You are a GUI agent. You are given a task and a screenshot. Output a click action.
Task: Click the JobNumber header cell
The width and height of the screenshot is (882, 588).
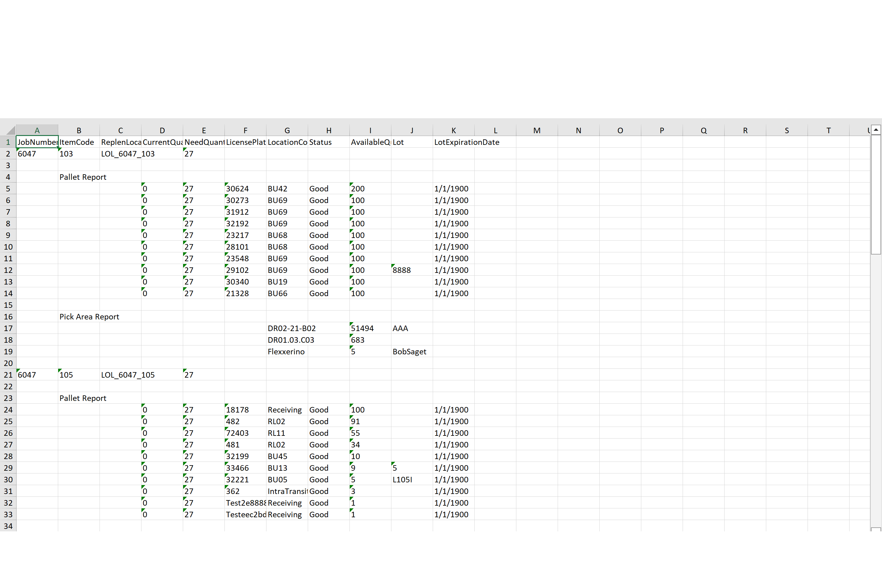pos(37,142)
